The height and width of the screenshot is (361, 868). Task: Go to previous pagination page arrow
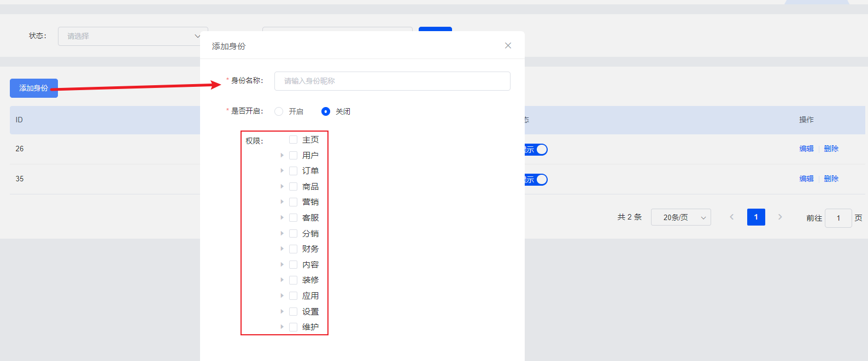(731, 217)
